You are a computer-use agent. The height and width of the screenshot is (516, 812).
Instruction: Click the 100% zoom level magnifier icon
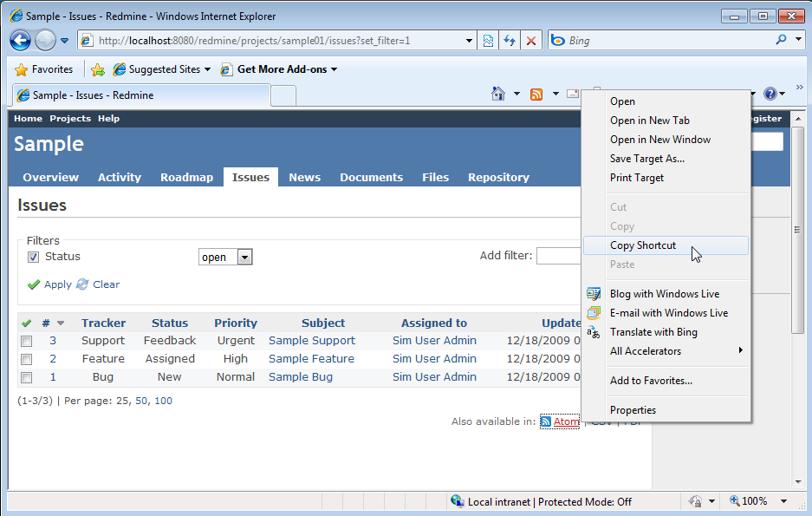[735, 500]
